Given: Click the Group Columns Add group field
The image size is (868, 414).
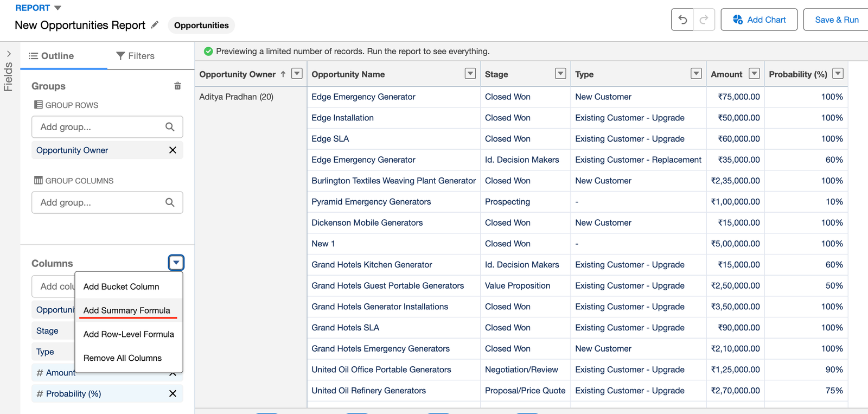Looking at the screenshot, I should [x=98, y=202].
